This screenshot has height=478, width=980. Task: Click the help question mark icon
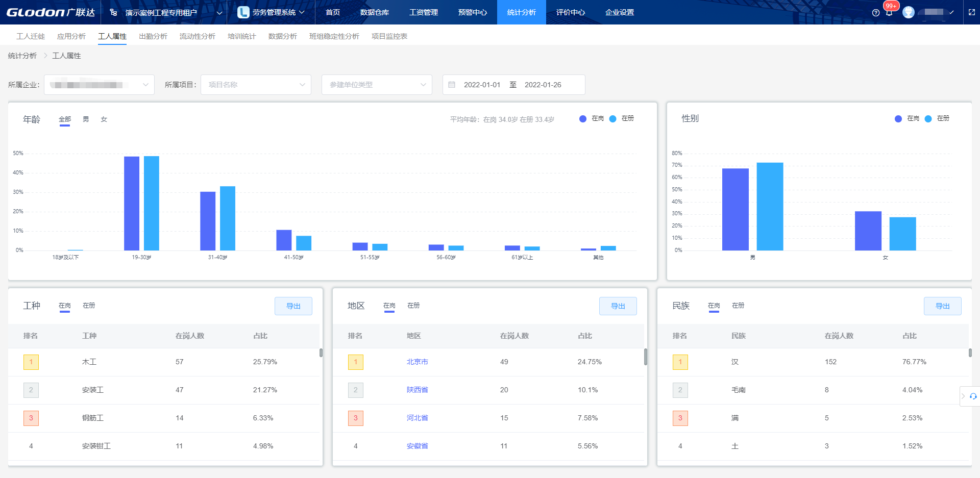coord(876,13)
